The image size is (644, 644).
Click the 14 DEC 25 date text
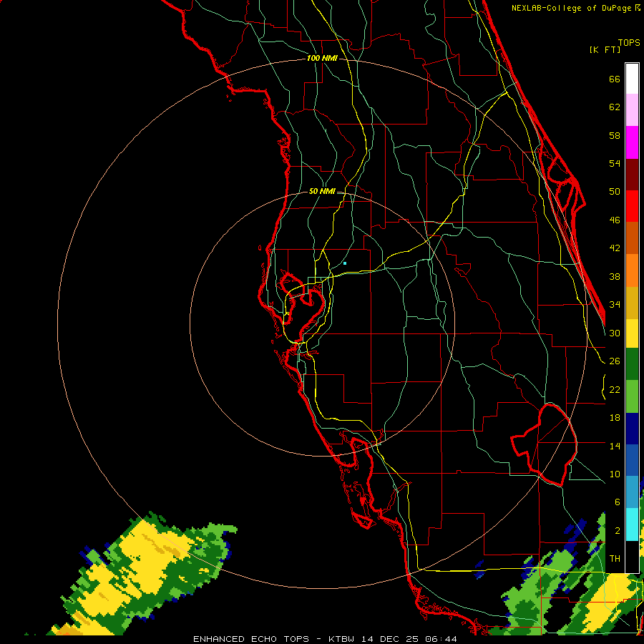coord(391,639)
